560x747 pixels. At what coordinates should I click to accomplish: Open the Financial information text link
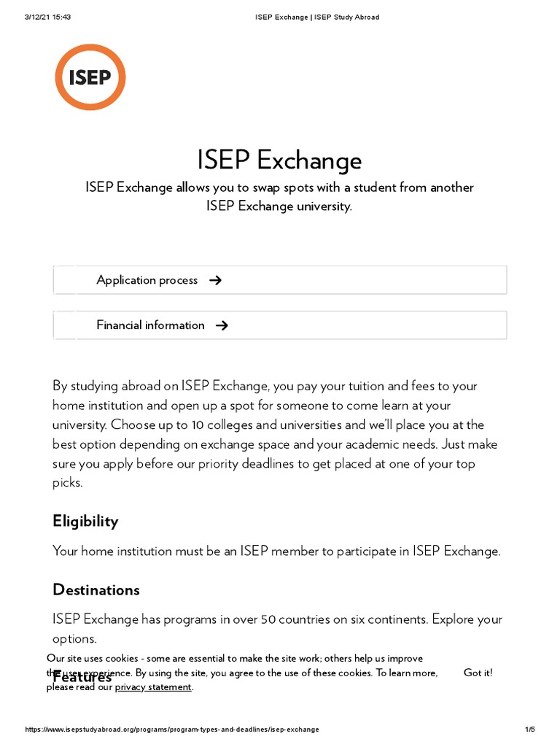(150, 325)
